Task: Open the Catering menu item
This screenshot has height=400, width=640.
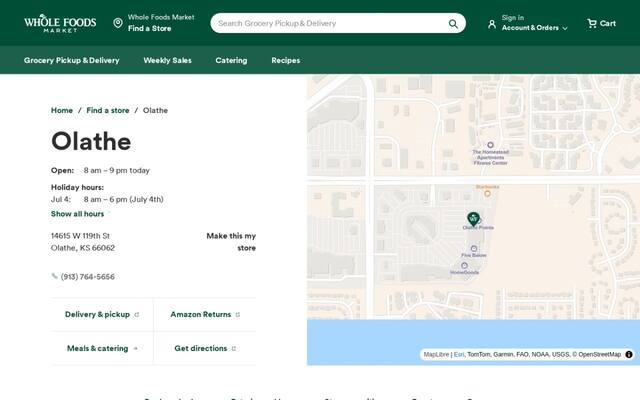Action: [231, 60]
